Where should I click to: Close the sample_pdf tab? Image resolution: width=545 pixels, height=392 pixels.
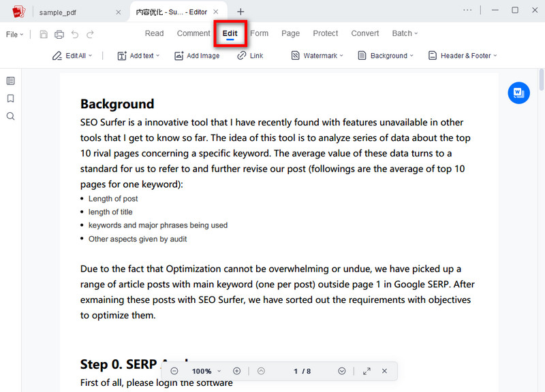coord(119,12)
